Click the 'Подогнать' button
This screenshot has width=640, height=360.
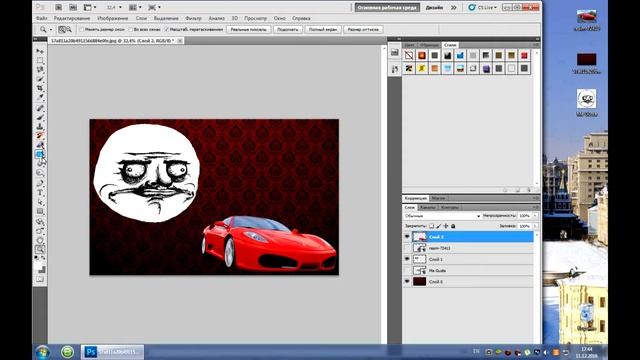[x=287, y=29]
